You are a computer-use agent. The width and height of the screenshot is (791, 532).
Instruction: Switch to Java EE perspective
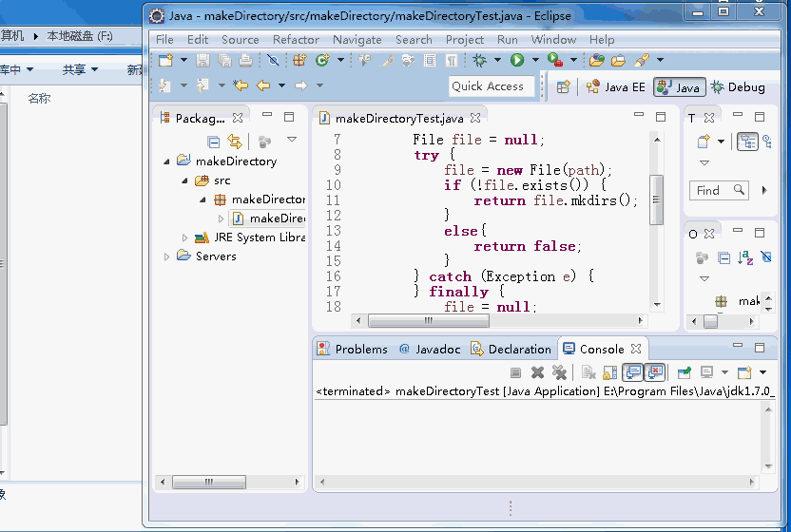point(615,87)
